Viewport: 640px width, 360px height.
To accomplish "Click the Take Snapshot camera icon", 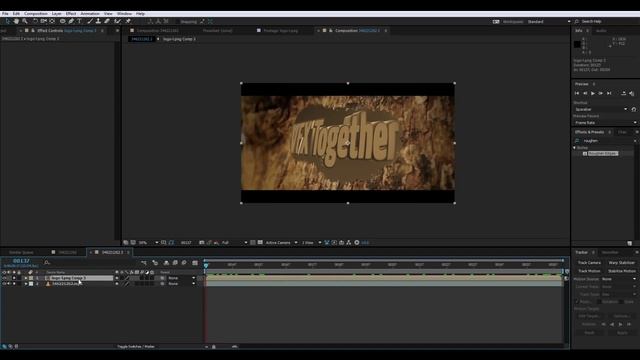I will 202,242.
